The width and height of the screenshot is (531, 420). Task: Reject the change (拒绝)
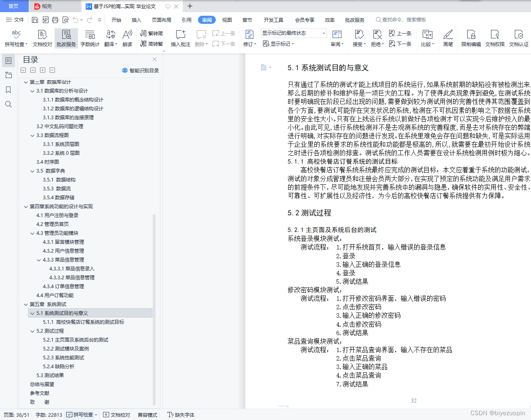pyautogui.click(x=377, y=38)
